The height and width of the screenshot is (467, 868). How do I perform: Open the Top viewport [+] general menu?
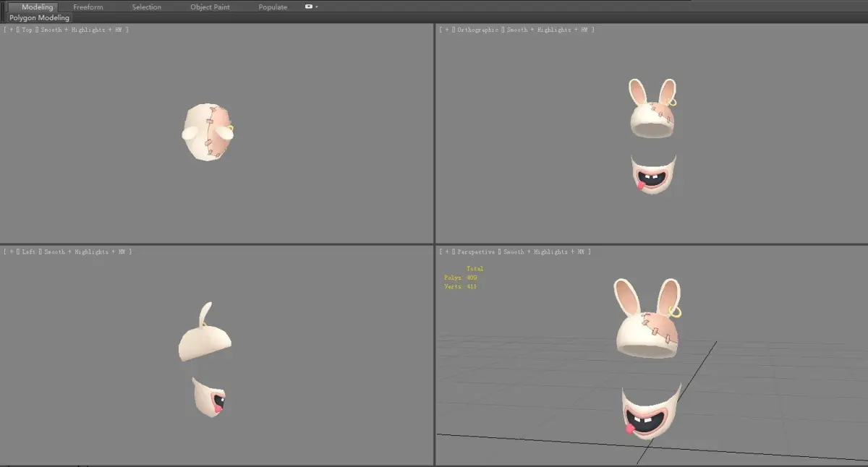pos(11,30)
